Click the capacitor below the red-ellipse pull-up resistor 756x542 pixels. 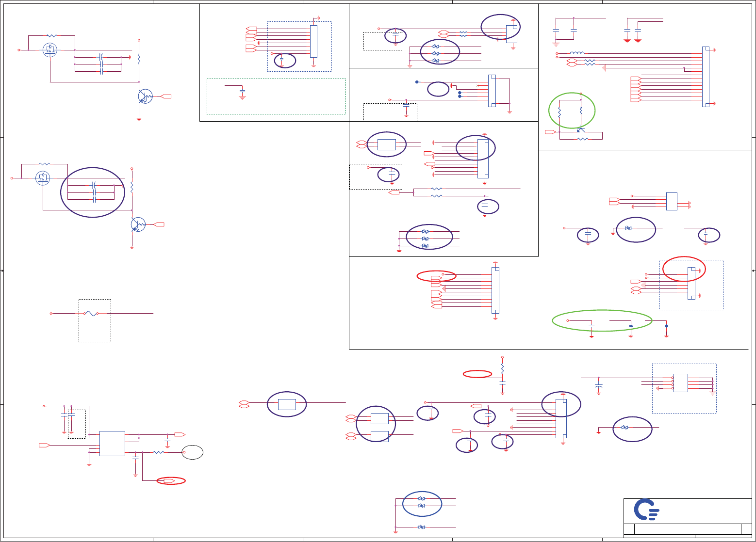click(502, 383)
